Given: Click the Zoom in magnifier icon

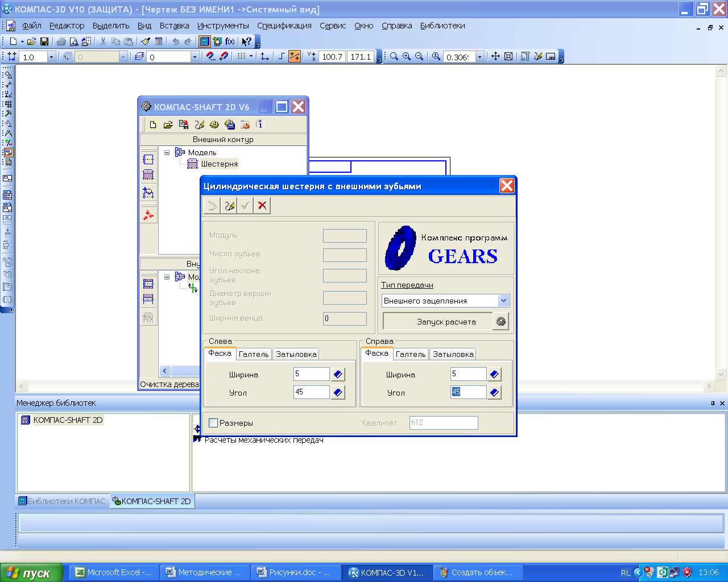Looking at the screenshot, I should coord(407,57).
